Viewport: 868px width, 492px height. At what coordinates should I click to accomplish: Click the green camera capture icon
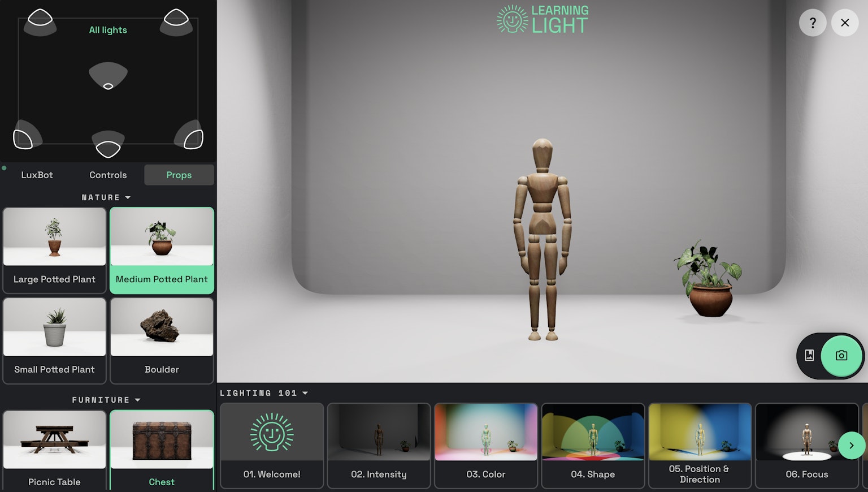841,356
